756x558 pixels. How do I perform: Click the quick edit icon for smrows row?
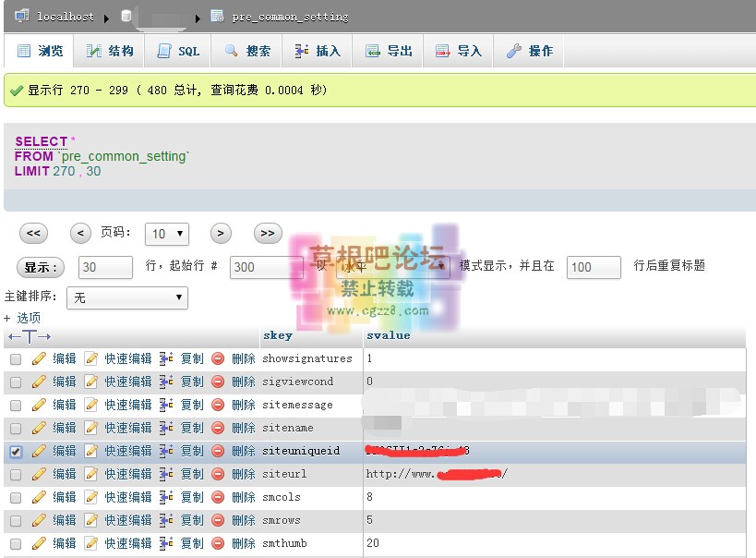click(x=90, y=520)
